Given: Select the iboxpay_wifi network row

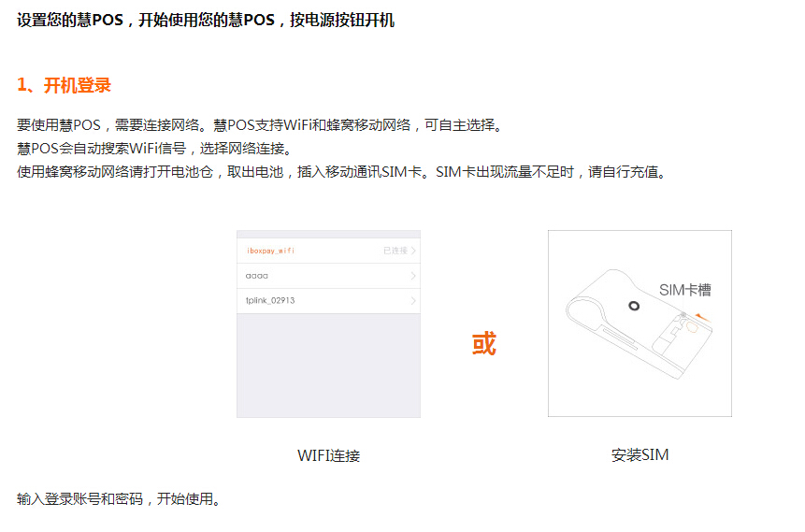Looking at the screenshot, I should [x=328, y=251].
